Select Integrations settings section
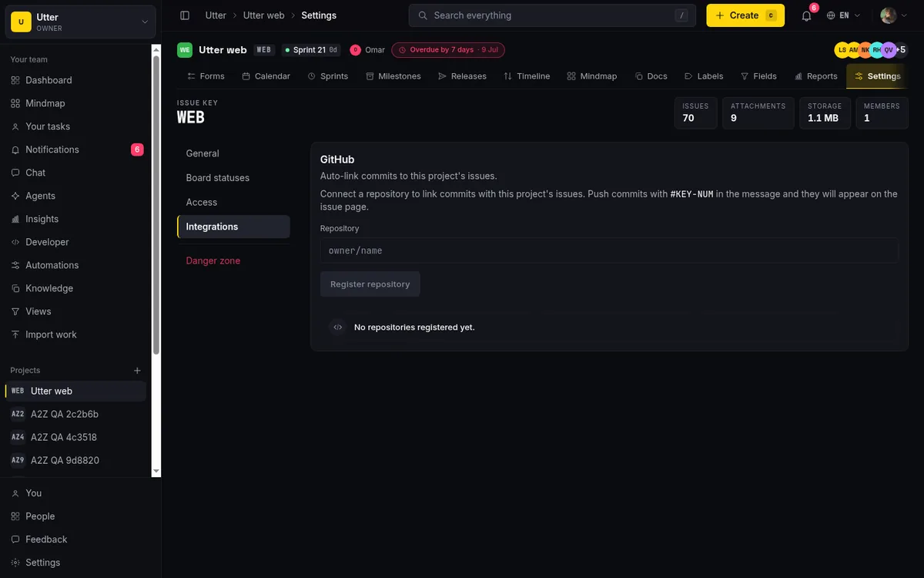924x578 pixels. coord(233,227)
